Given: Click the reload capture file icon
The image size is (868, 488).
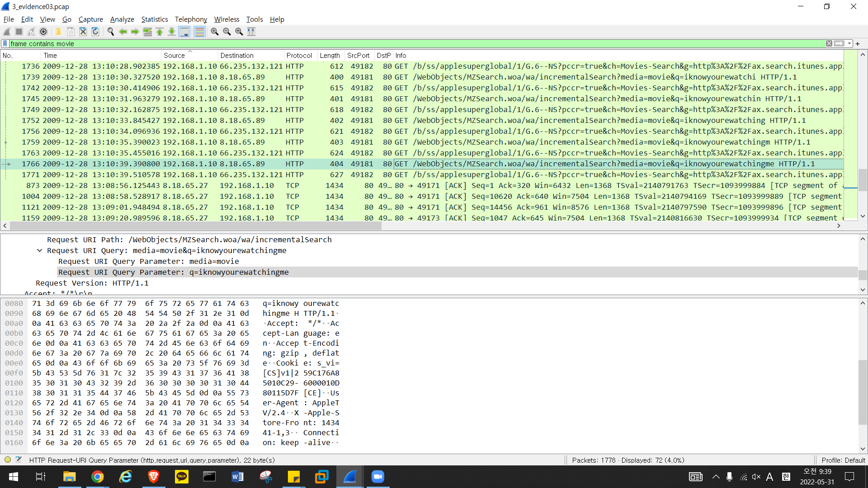Looking at the screenshot, I should pos(95,32).
